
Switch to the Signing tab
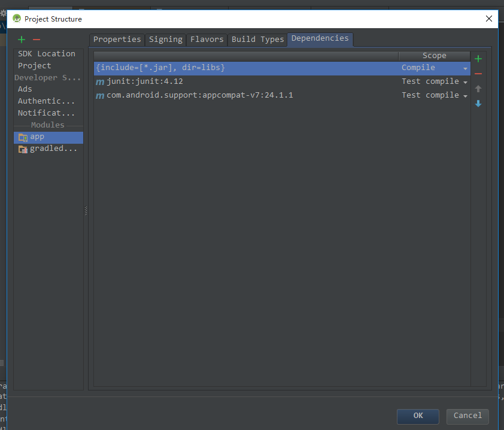pyautogui.click(x=166, y=40)
